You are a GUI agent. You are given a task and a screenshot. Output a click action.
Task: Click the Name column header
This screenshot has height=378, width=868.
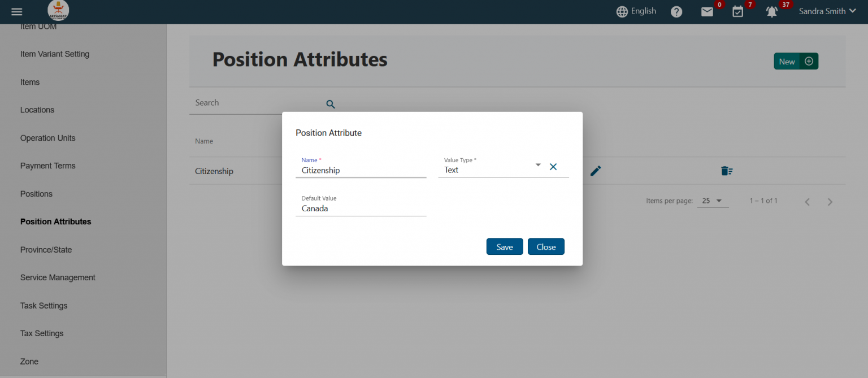click(204, 141)
